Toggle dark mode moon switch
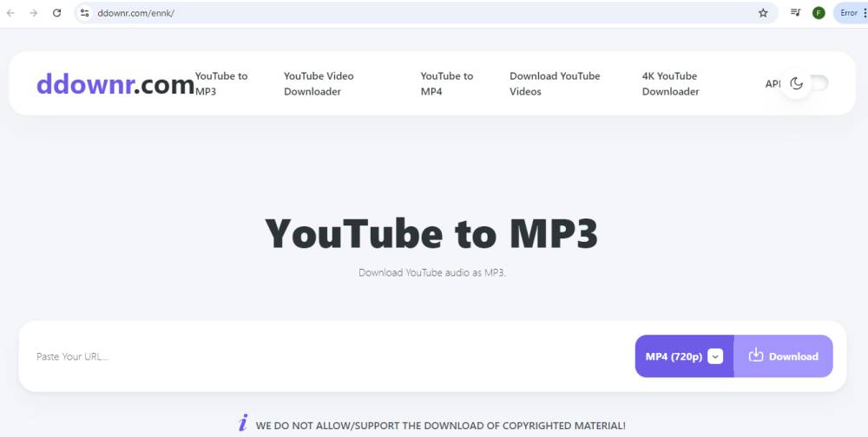 click(805, 83)
